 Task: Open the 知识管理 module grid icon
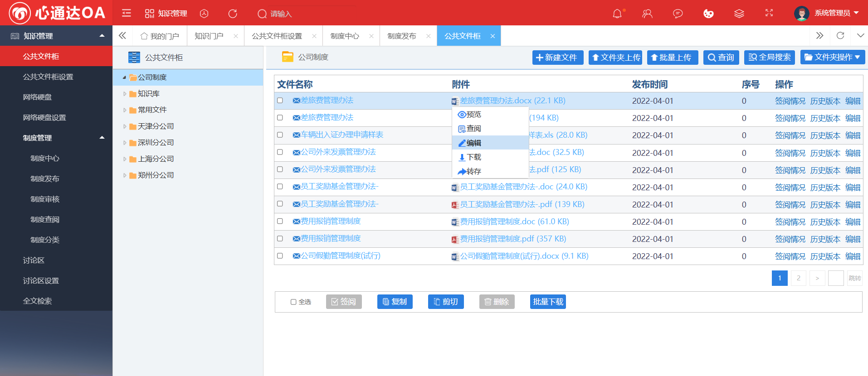(x=149, y=13)
